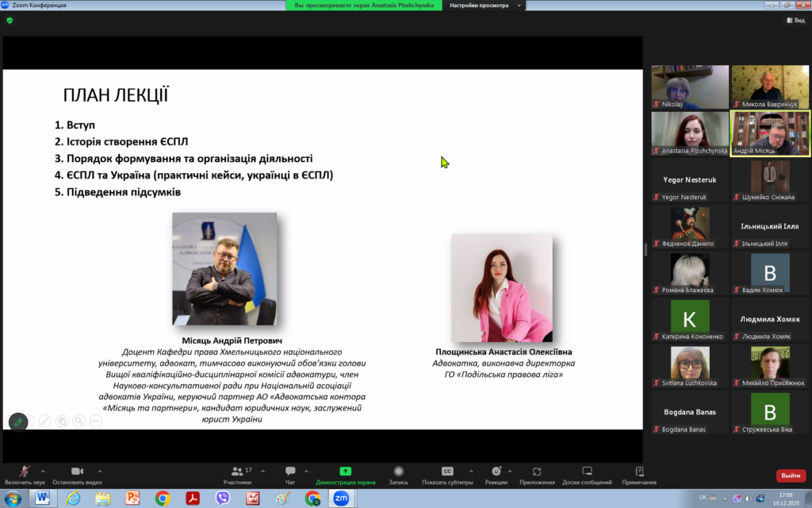Image resolution: width=812 pixels, height=508 pixels.
Task: Toggle captions with Показать субтитры
Action: point(447,475)
